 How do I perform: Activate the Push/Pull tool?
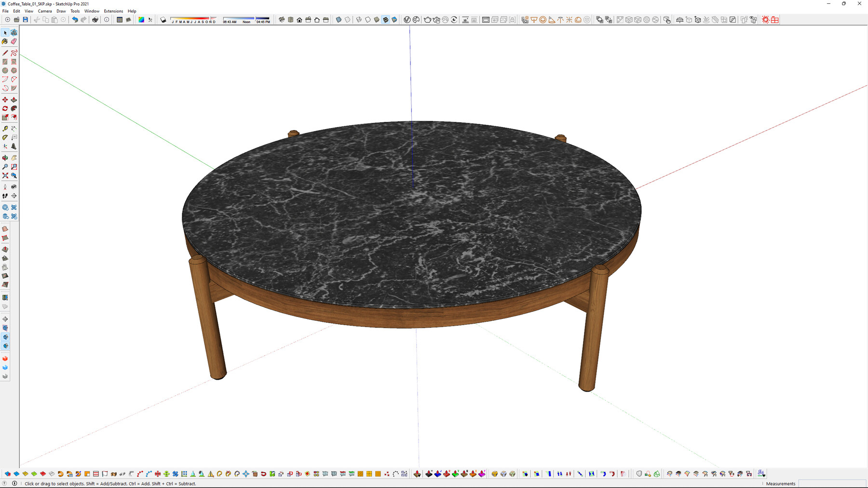pyautogui.click(x=14, y=100)
